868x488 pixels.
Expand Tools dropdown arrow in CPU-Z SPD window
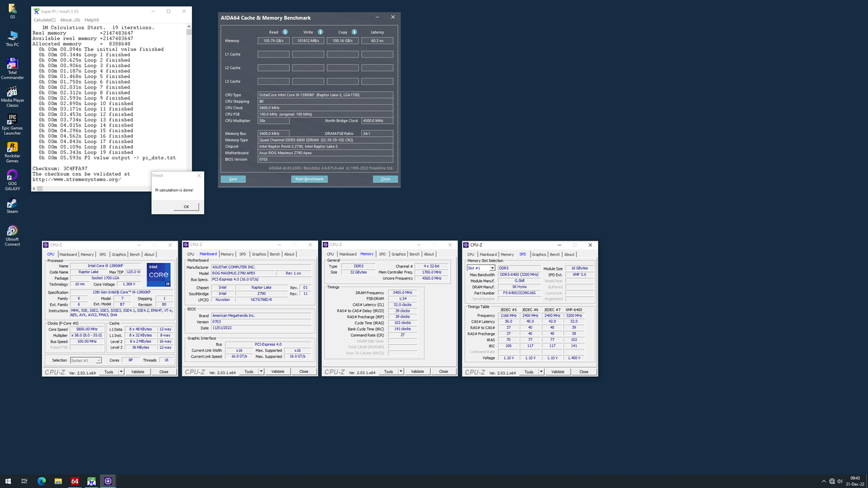coord(542,371)
